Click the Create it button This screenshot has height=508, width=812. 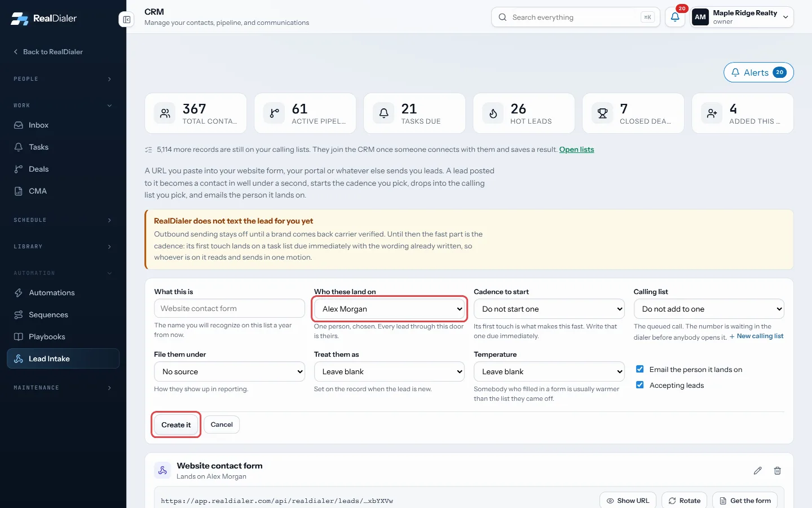click(x=176, y=424)
